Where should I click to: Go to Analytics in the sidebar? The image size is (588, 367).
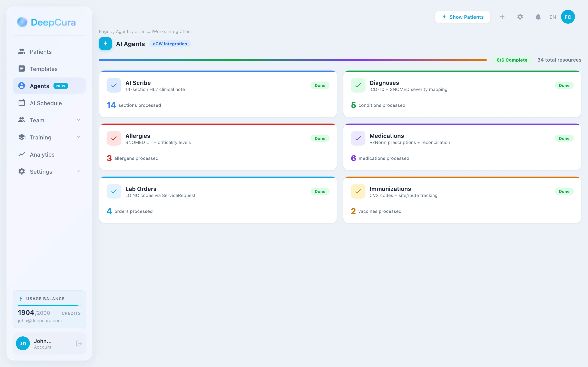(x=42, y=154)
